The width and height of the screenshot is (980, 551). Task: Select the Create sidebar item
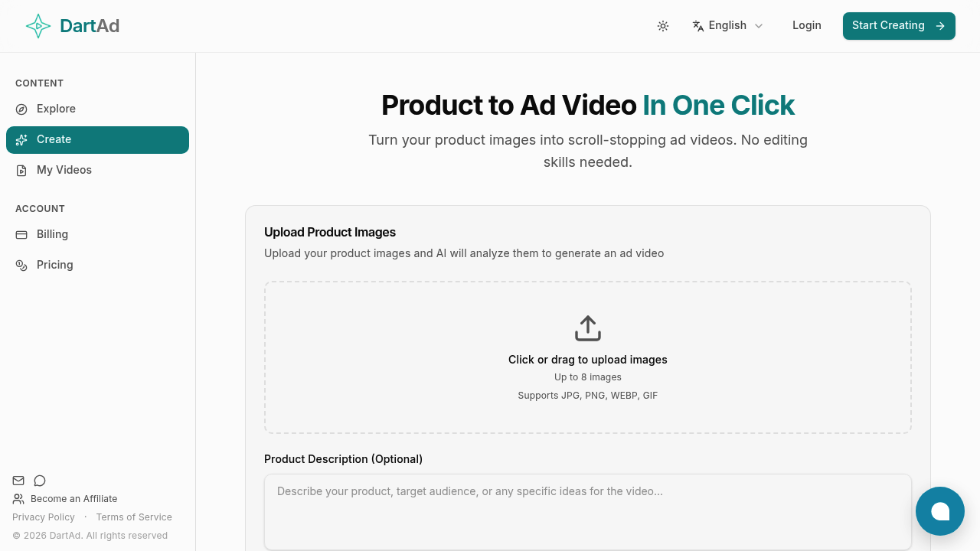(97, 140)
